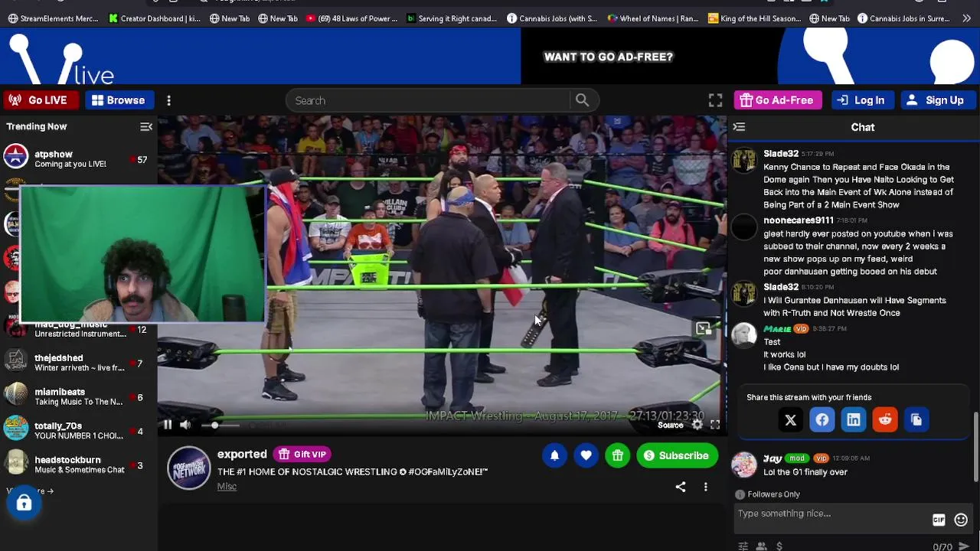This screenshot has height=551, width=980.
Task: Open player settings gear icon
Action: pyautogui.click(x=697, y=424)
